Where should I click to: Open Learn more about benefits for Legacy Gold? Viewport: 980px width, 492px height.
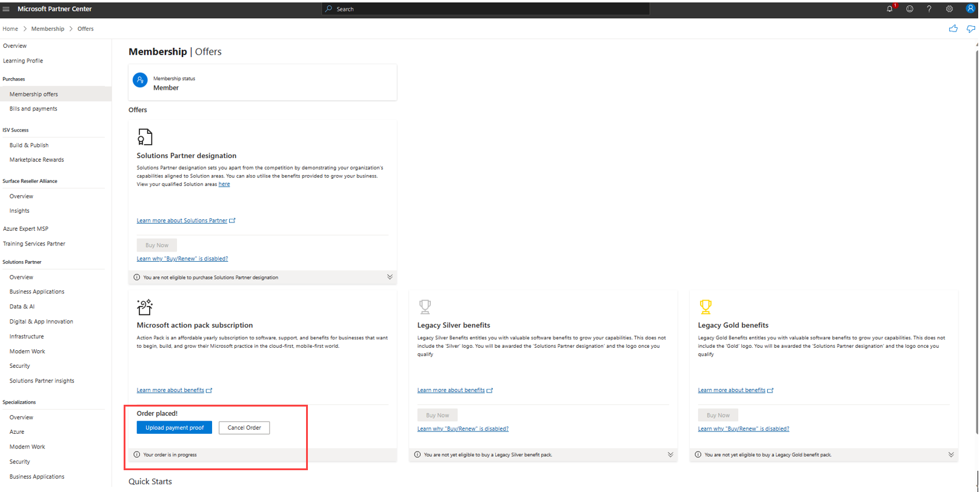[736, 390]
